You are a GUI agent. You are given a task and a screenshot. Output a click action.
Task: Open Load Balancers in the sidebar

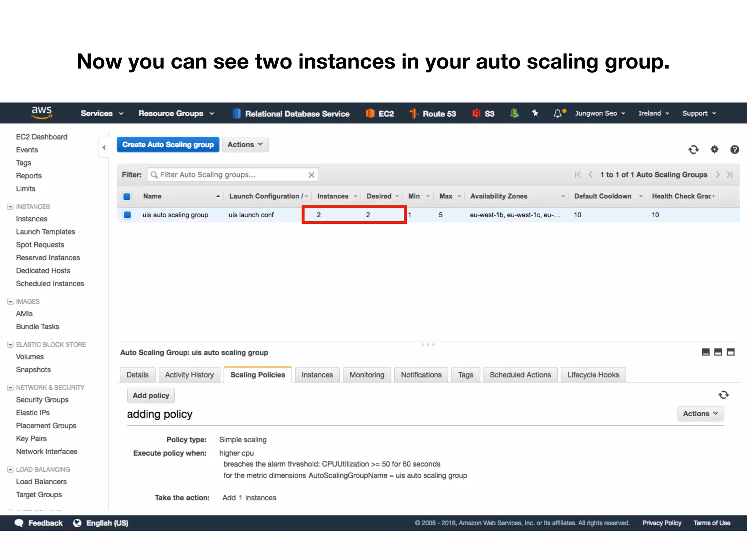coord(41,482)
